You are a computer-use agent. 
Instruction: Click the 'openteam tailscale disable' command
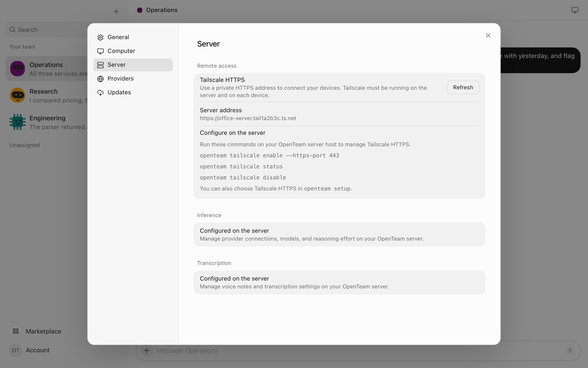(x=243, y=178)
